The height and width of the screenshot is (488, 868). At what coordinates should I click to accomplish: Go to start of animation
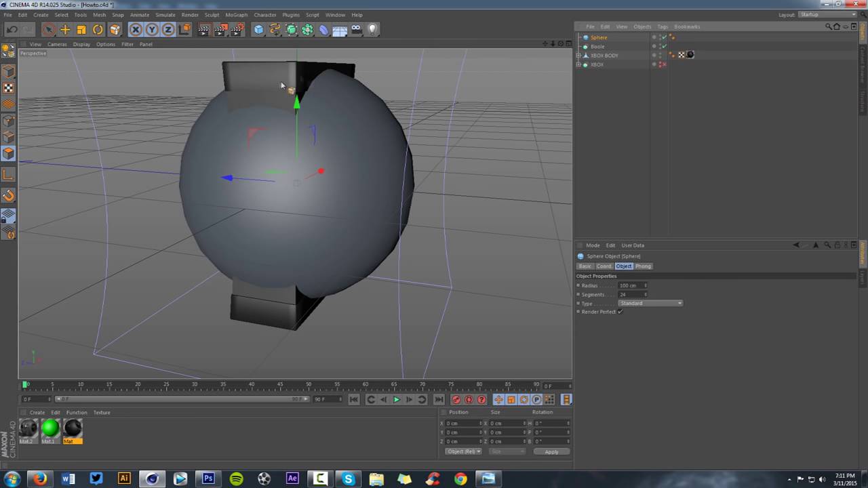click(x=353, y=400)
